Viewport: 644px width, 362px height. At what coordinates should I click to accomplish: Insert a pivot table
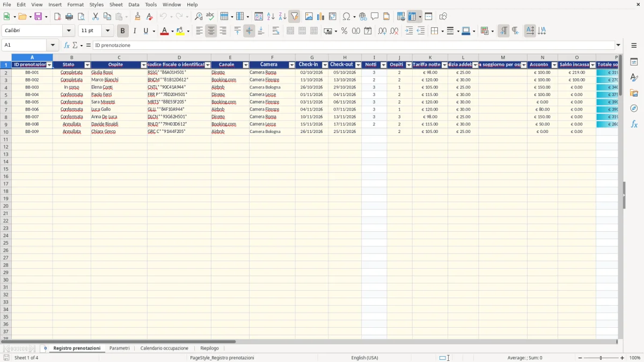coord(333,17)
